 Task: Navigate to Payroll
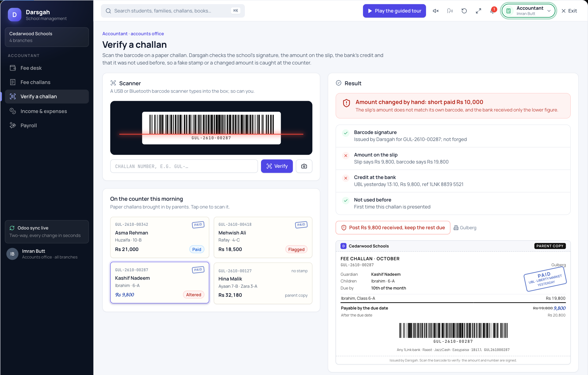click(x=47, y=125)
